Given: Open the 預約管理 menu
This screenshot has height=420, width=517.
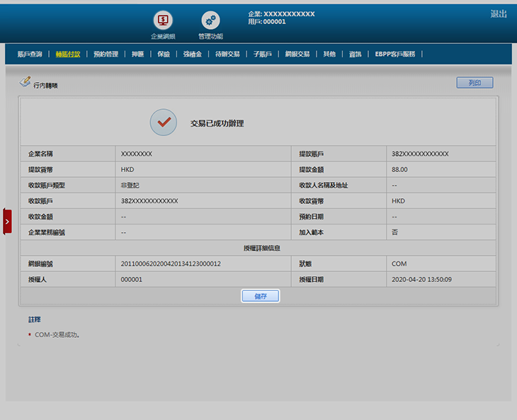Looking at the screenshot, I should tap(106, 54).
